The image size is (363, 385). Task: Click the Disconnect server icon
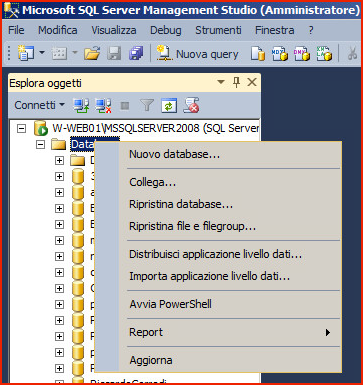(103, 106)
